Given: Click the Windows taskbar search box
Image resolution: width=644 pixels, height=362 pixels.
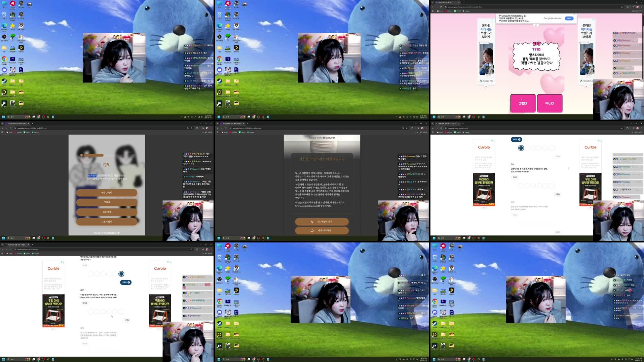Looking at the screenshot, I should [x=14, y=117].
